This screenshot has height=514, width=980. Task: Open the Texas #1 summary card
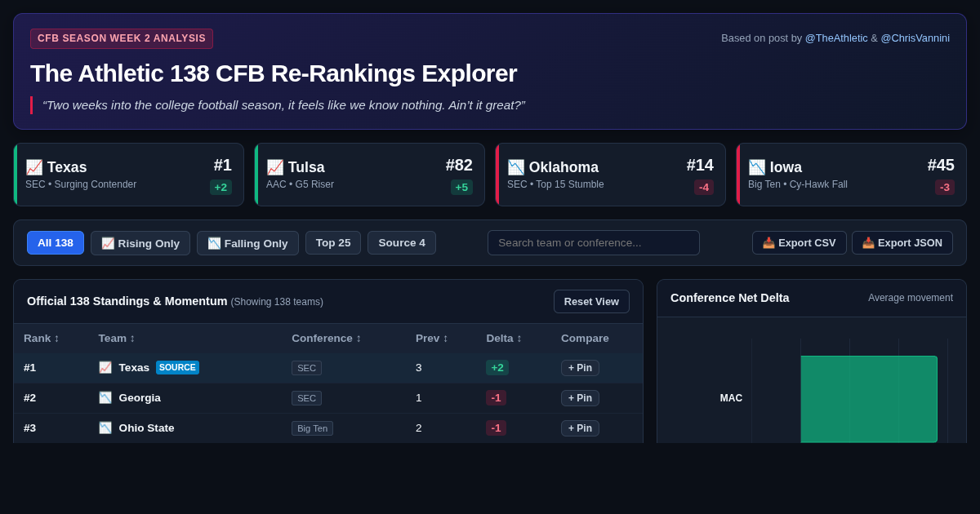pos(128,175)
